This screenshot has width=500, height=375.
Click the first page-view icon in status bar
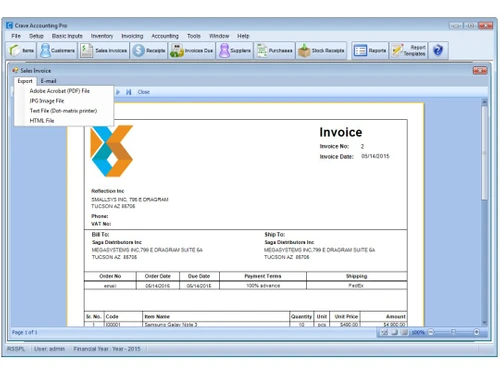click(x=384, y=332)
